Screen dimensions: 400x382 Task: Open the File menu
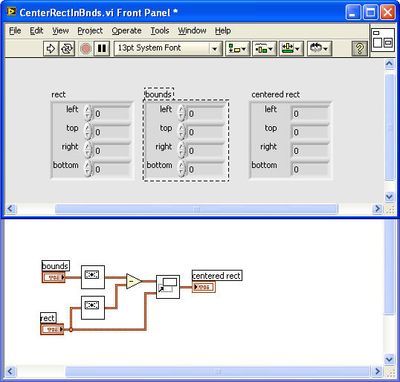15,31
